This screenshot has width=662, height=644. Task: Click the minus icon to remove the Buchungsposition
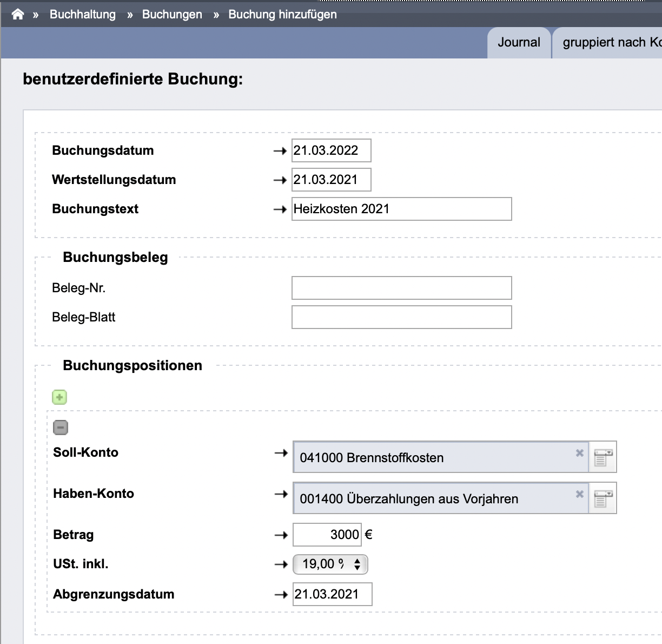(x=61, y=427)
